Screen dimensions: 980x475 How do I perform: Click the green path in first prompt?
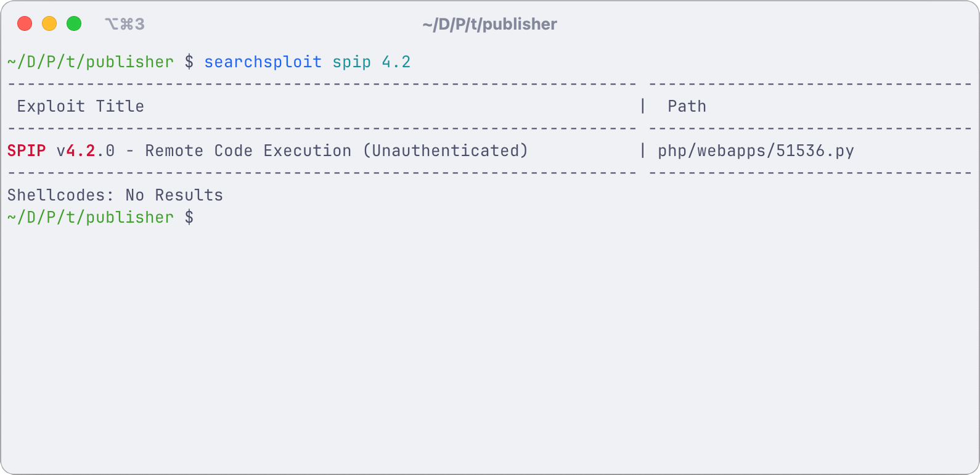pyautogui.click(x=91, y=62)
